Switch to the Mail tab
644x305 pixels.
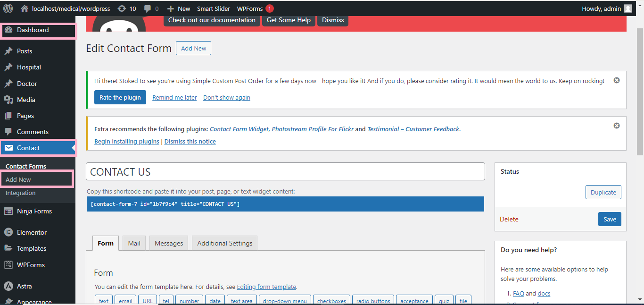click(x=134, y=243)
